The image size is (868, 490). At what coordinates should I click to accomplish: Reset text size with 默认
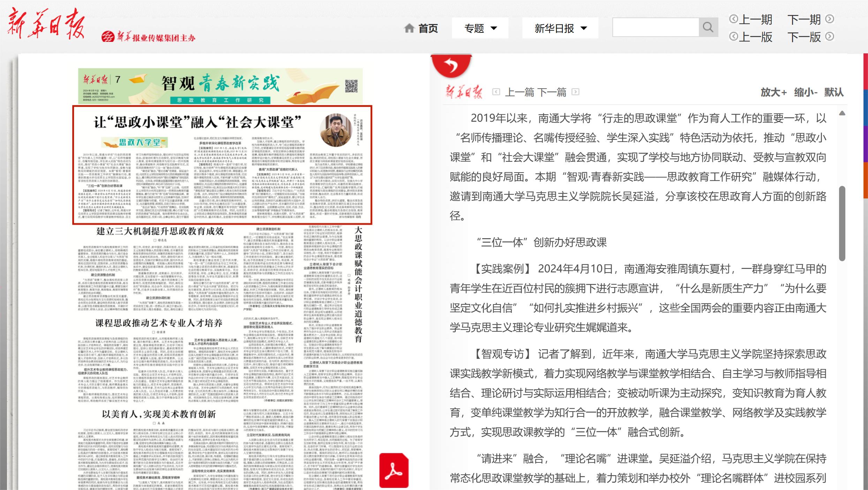point(834,92)
